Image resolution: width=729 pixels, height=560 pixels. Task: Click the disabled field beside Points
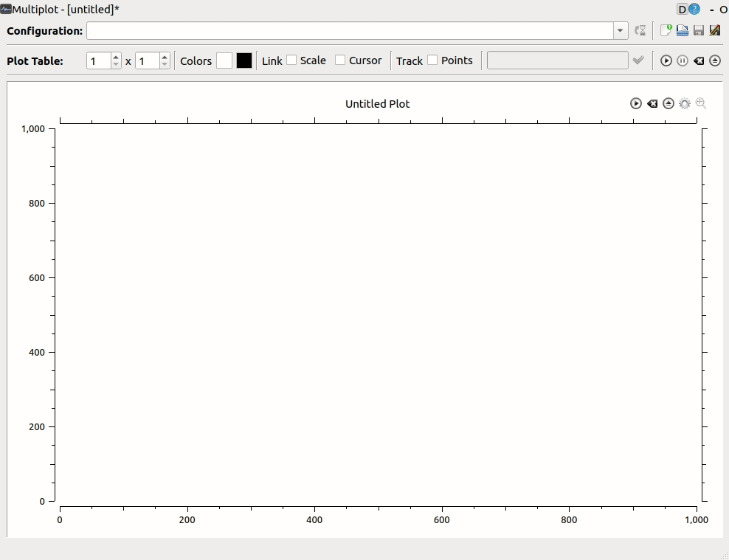pos(557,61)
